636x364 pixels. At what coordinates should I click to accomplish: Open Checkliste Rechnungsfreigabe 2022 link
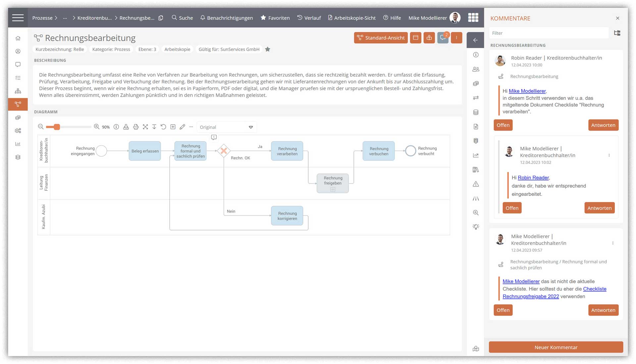(531, 296)
